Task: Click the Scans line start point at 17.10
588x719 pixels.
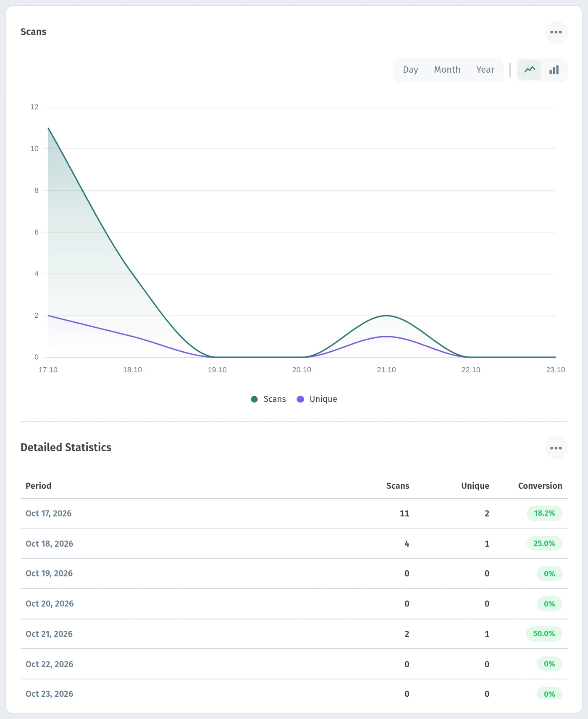Action: (48, 128)
